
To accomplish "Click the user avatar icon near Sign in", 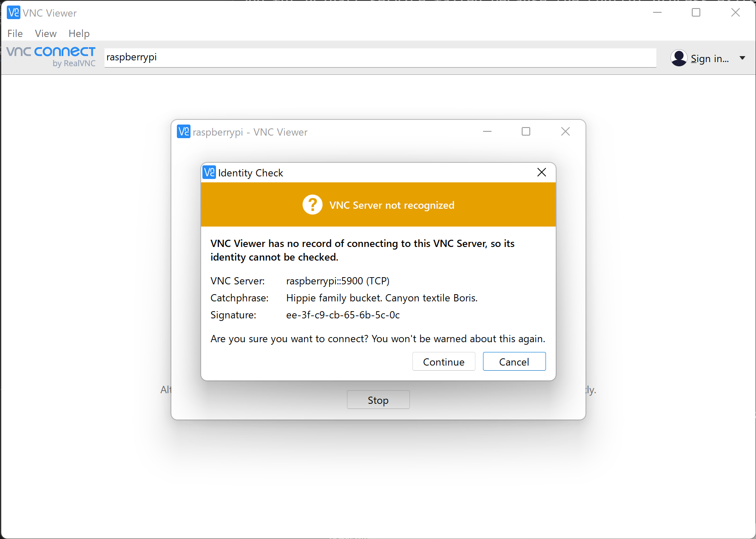I will pyautogui.click(x=679, y=58).
